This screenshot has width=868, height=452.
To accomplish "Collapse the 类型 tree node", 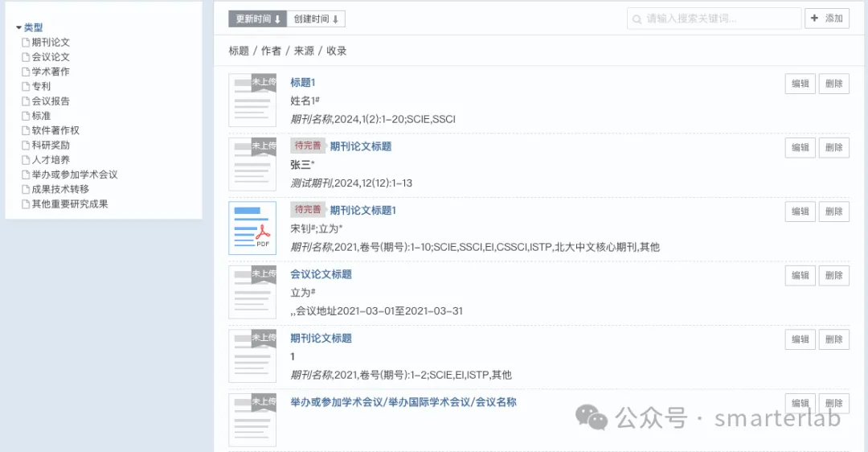I will [x=18, y=27].
